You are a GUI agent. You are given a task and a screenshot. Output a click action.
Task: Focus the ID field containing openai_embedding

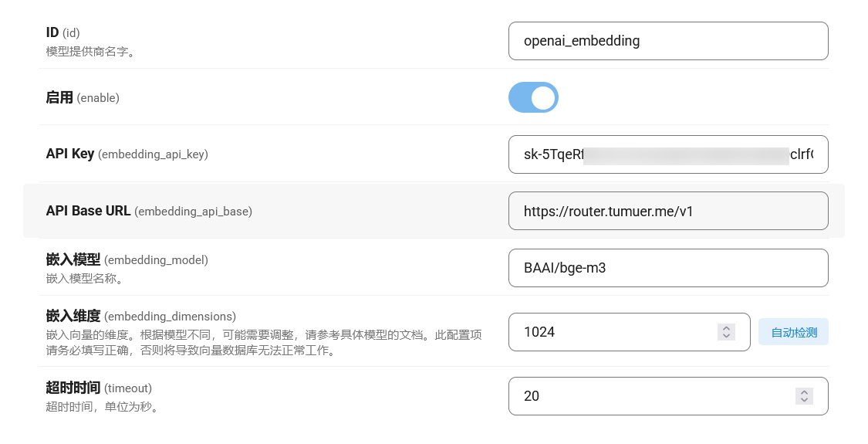click(x=667, y=41)
